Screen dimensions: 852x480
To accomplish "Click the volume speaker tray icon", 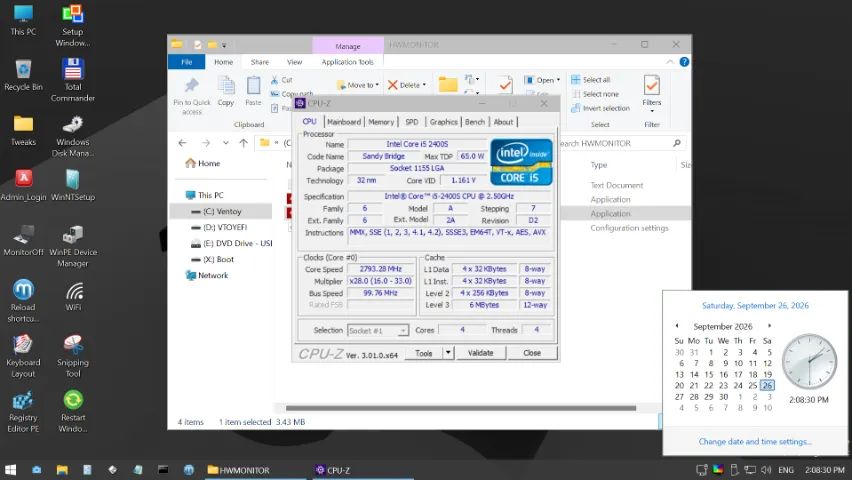I will click(766, 470).
